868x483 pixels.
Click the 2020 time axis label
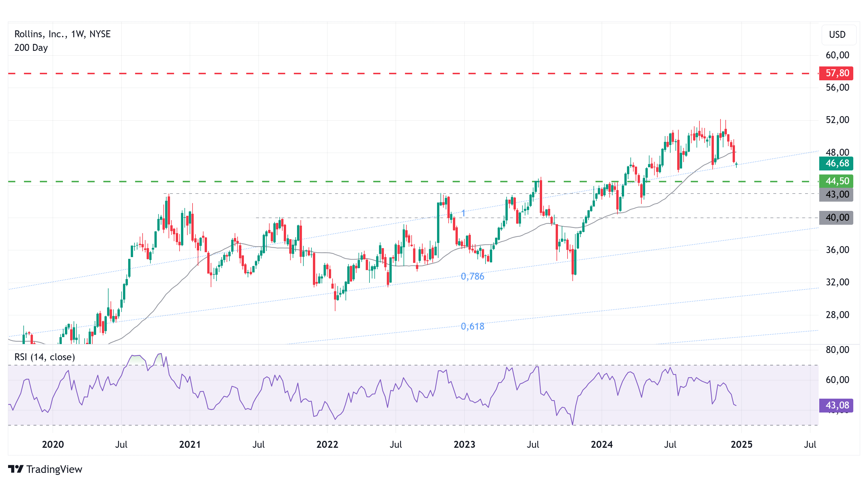click(53, 445)
